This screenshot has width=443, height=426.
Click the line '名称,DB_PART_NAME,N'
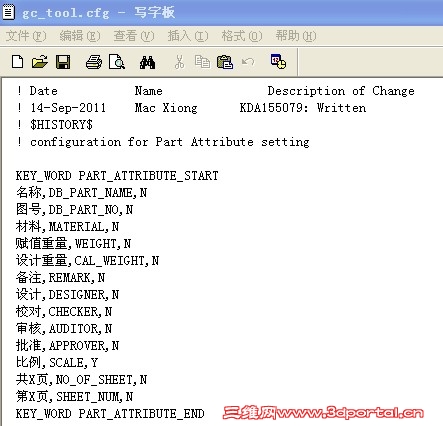click(x=81, y=193)
